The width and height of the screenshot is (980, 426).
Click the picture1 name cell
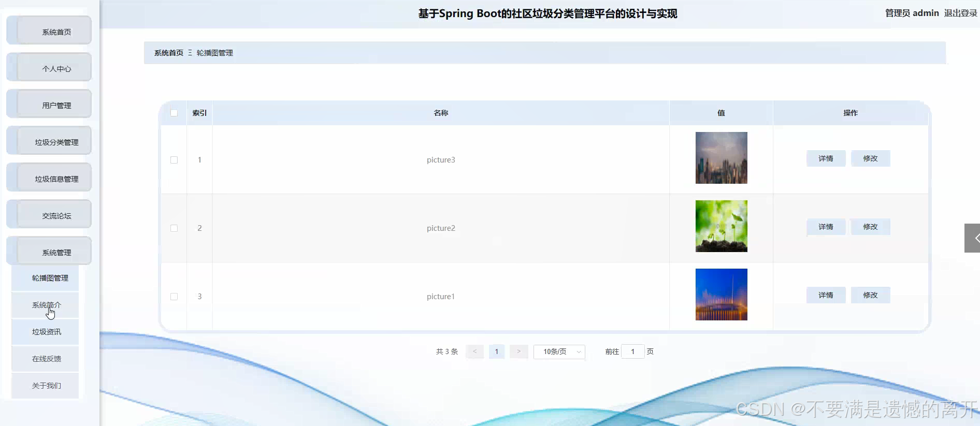[x=441, y=297]
